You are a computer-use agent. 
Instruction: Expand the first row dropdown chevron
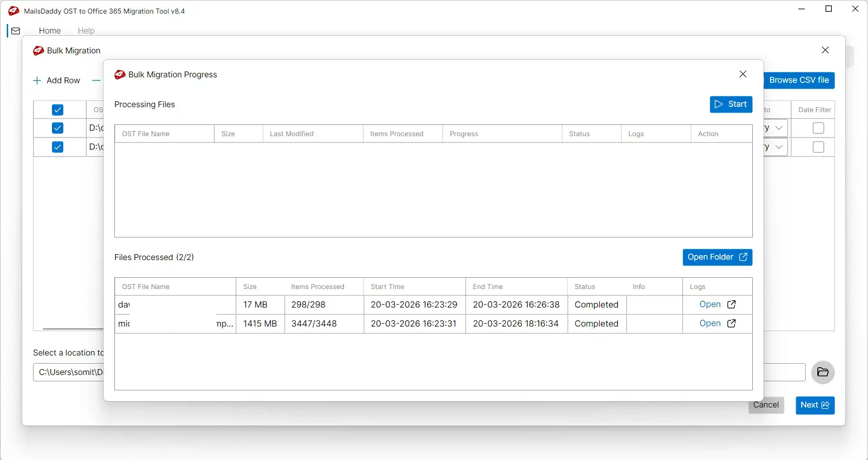[x=779, y=128]
